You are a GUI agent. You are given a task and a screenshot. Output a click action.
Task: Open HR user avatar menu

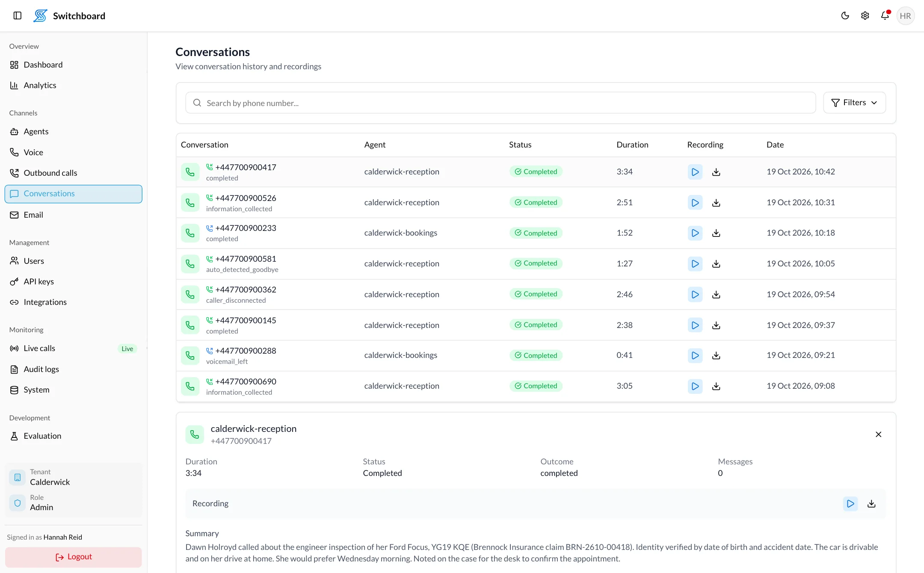coord(905,16)
